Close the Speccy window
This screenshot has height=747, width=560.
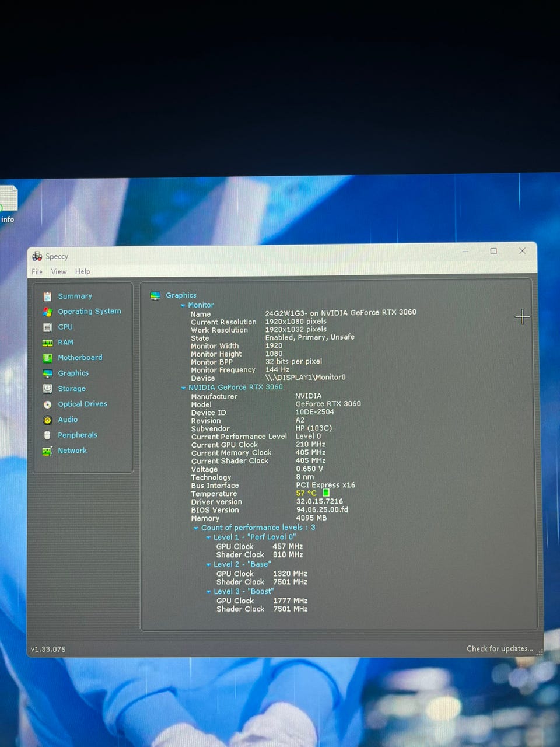[x=522, y=250]
